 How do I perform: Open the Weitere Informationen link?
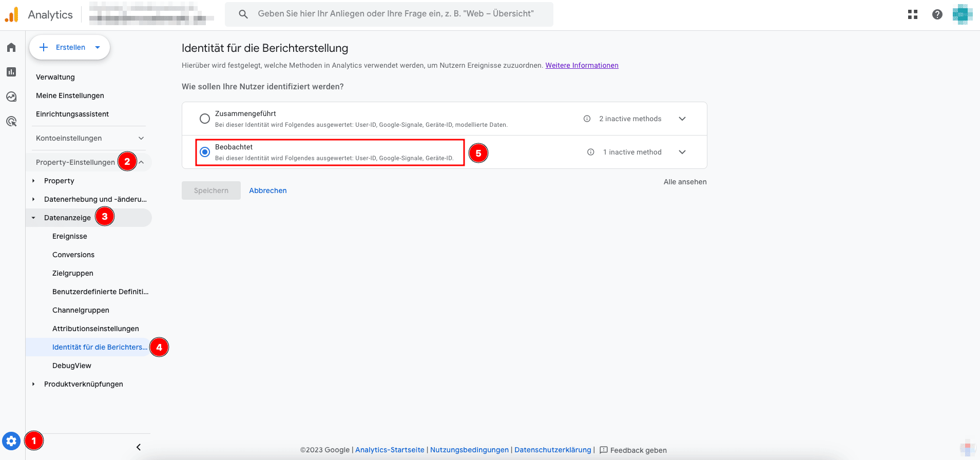[x=582, y=65]
